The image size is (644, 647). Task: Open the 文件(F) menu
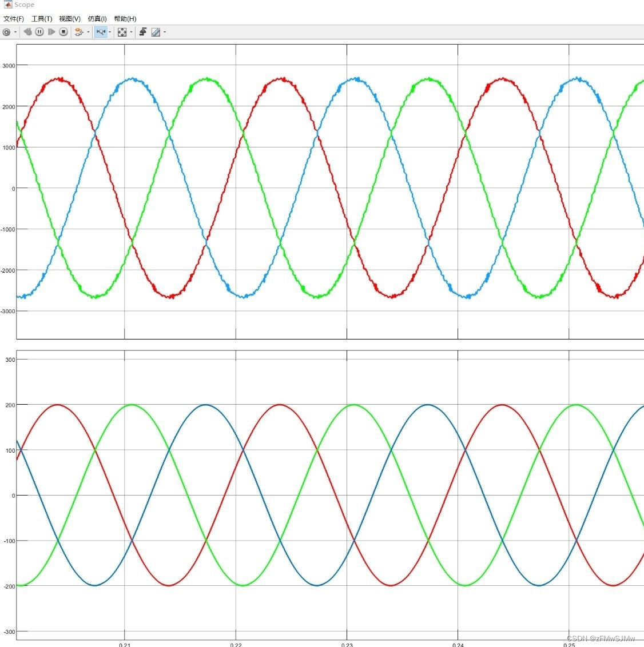14,18
